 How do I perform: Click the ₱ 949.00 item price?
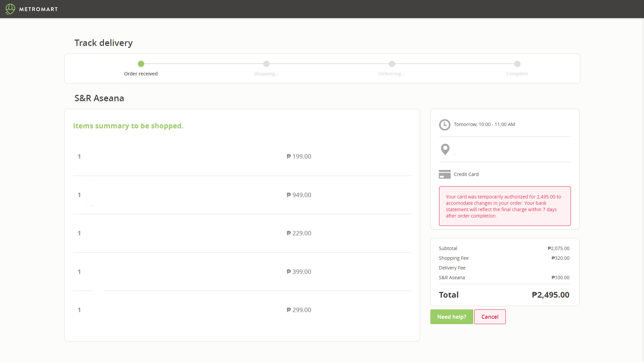(x=299, y=195)
